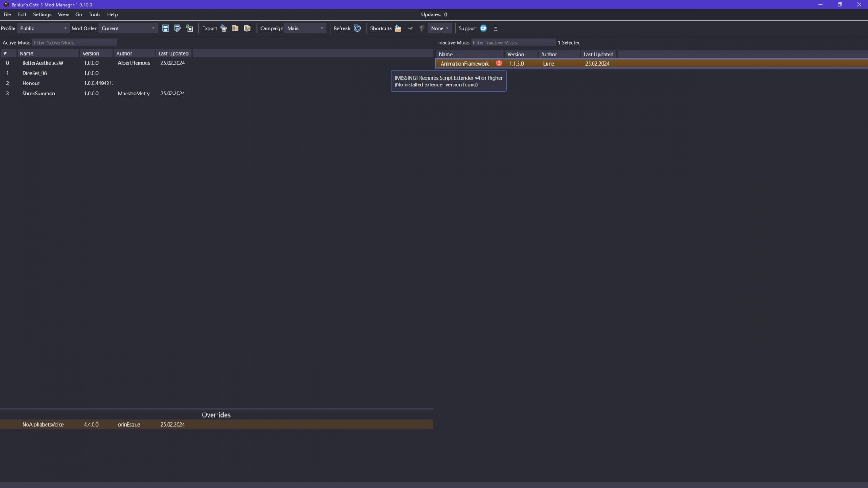Click the Save order as icon
868x488 pixels.
click(177, 28)
